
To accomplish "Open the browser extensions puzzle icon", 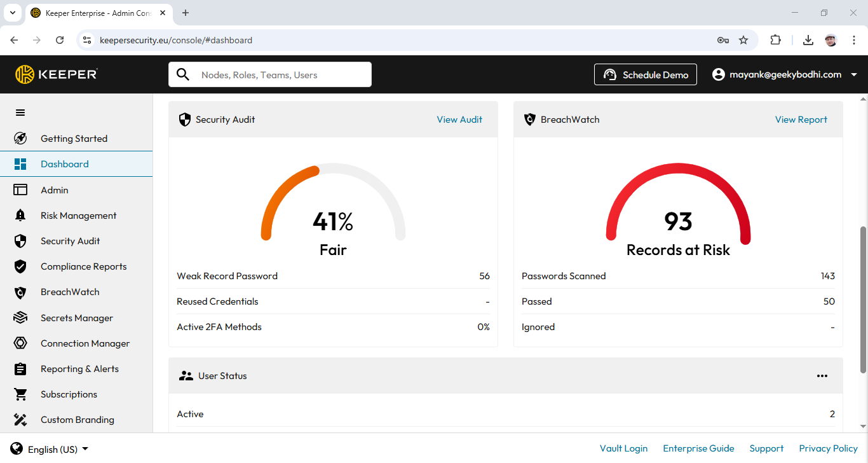I will (x=775, y=40).
